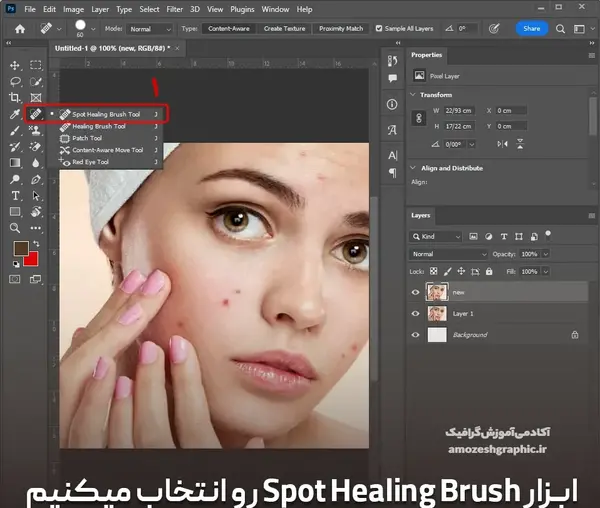Select the Lasso tool
The width and height of the screenshot is (600, 508).
tap(15, 81)
